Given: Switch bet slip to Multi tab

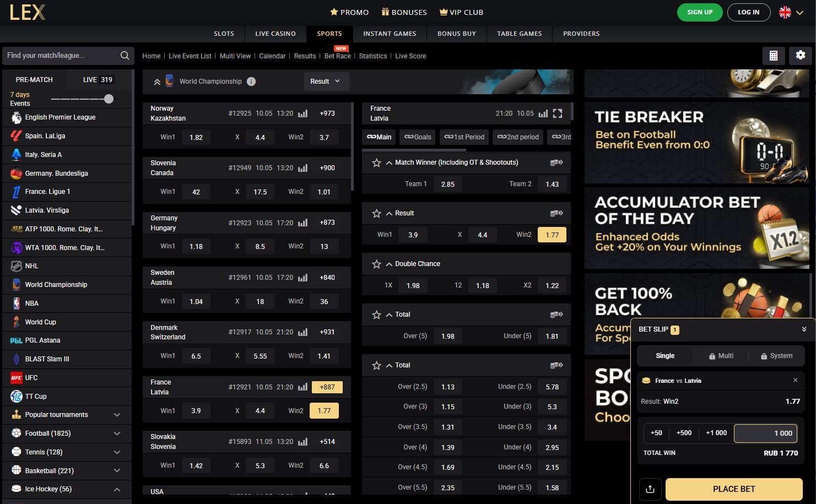Looking at the screenshot, I should 721,356.
